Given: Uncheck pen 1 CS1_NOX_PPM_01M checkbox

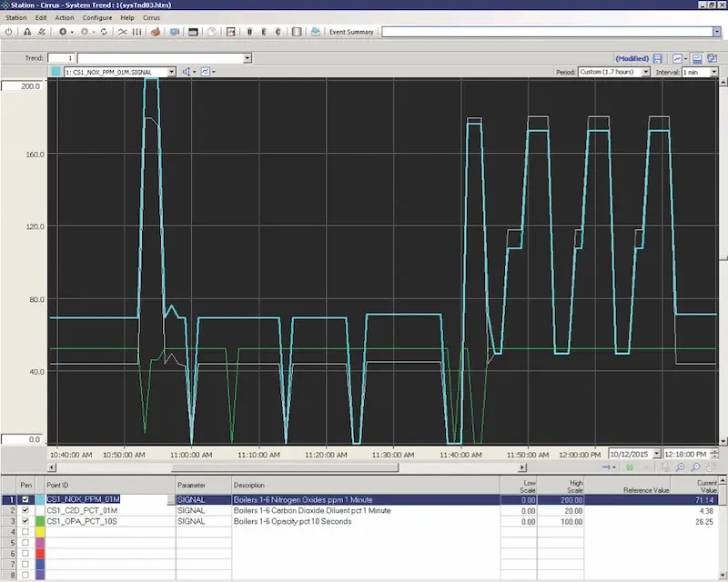Looking at the screenshot, I should click(25, 499).
